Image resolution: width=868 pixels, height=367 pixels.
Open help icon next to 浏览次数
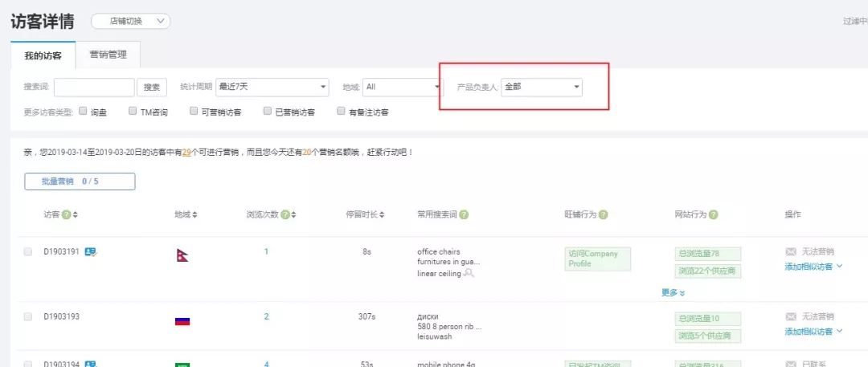285,214
